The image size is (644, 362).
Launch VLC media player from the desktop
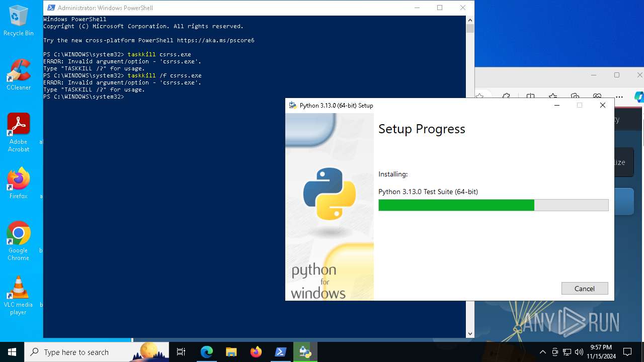click(x=19, y=295)
